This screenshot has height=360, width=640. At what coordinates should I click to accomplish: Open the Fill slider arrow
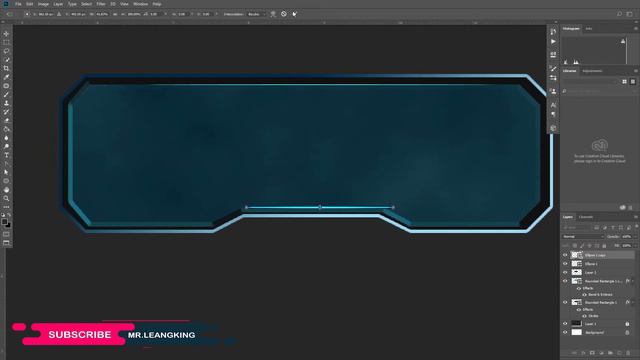(x=635, y=245)
